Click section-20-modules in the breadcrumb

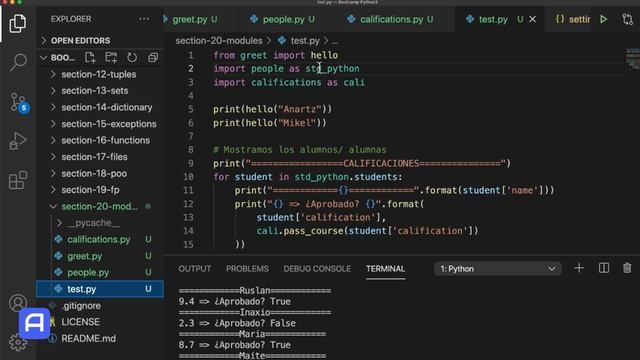(x=219, y=40)
